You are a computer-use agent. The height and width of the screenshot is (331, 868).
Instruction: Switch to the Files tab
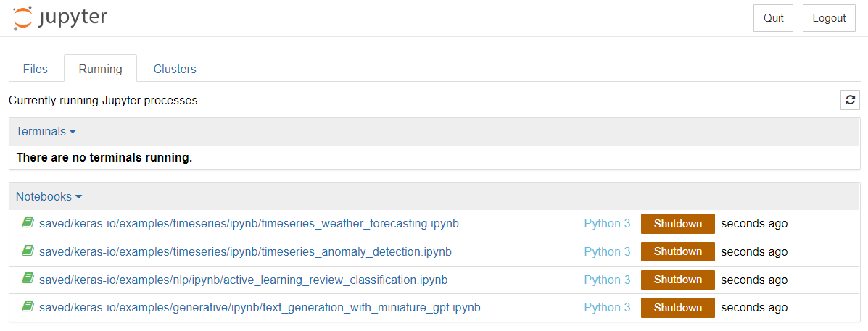click(36, 69)
